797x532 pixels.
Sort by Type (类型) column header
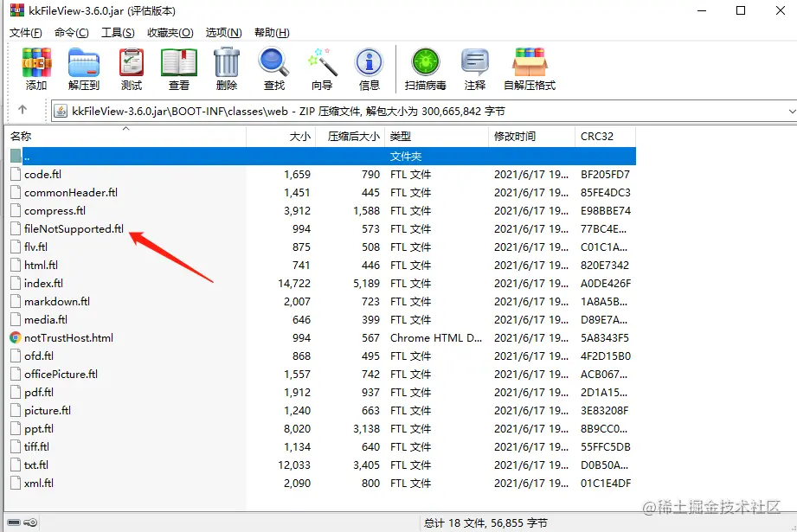437,136
